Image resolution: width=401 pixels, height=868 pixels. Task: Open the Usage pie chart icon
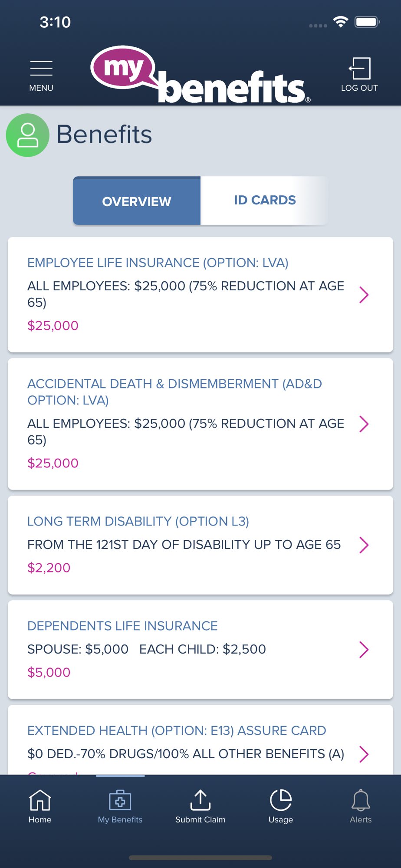[x=281, y=800]
